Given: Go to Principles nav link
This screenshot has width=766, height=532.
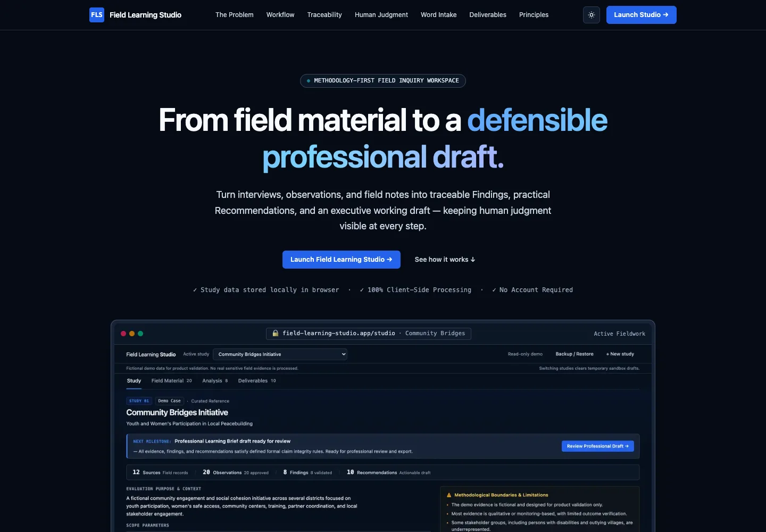Looking at the screenshot, I should [534, 15].
